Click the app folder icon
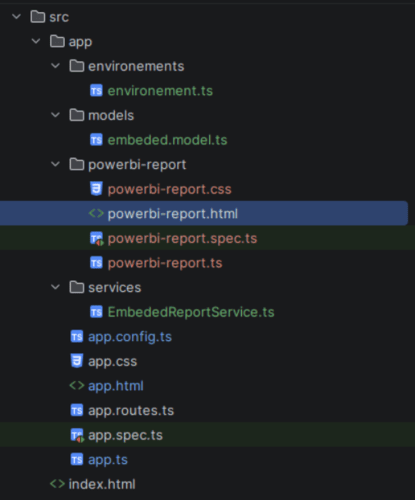415x500 pixels. coord(57,41)
